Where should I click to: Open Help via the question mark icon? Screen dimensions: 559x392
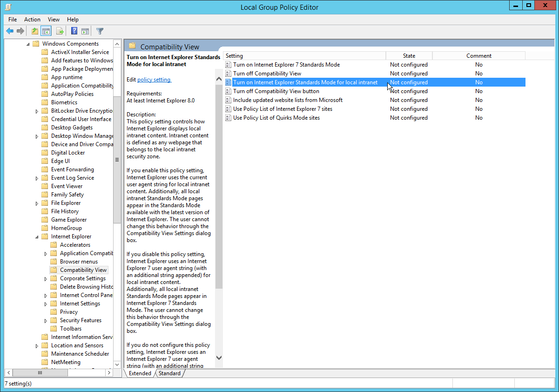(74, 31)
